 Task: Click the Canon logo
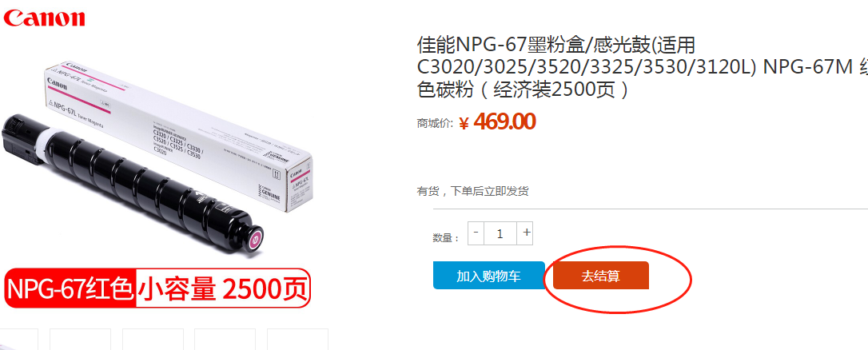coord(44,18)
